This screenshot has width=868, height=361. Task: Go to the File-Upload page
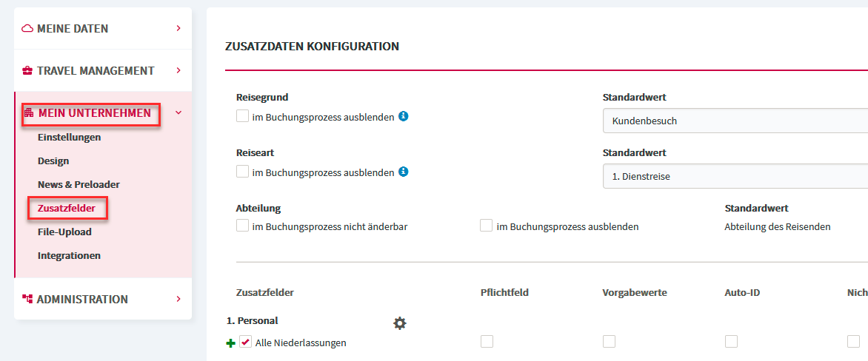[64, 232]
